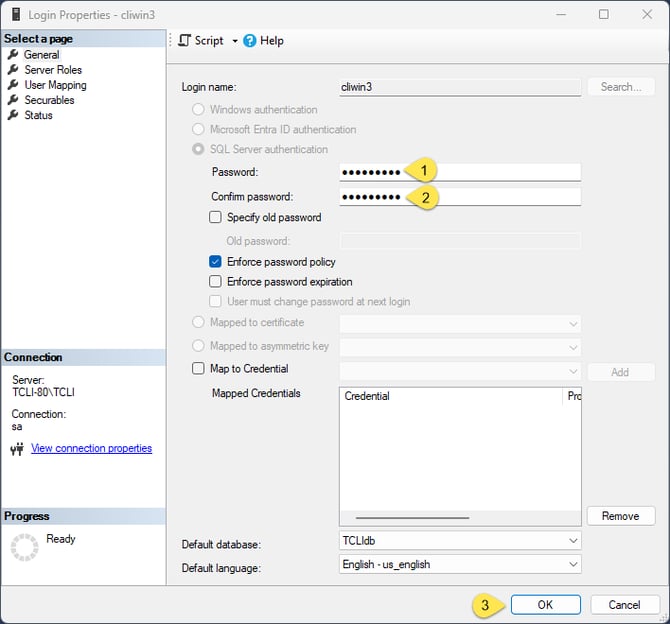Click the Help question mark icon

250,41
